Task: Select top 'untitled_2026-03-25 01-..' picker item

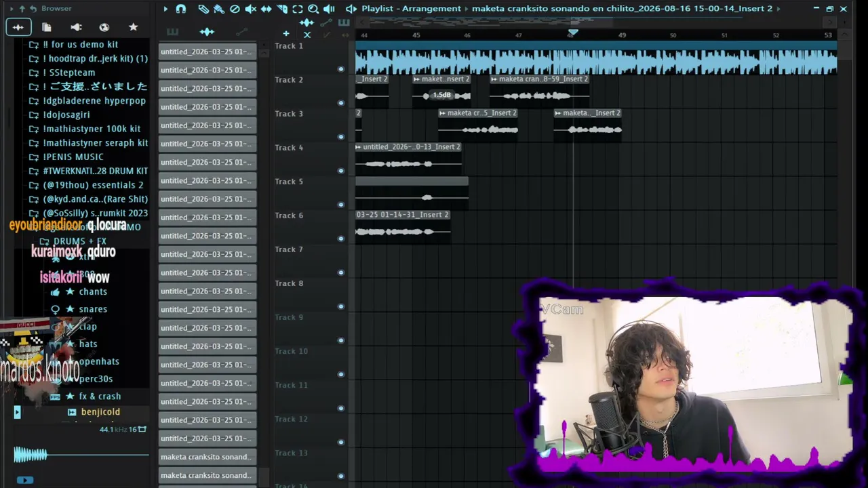Action: click(208, 52)
